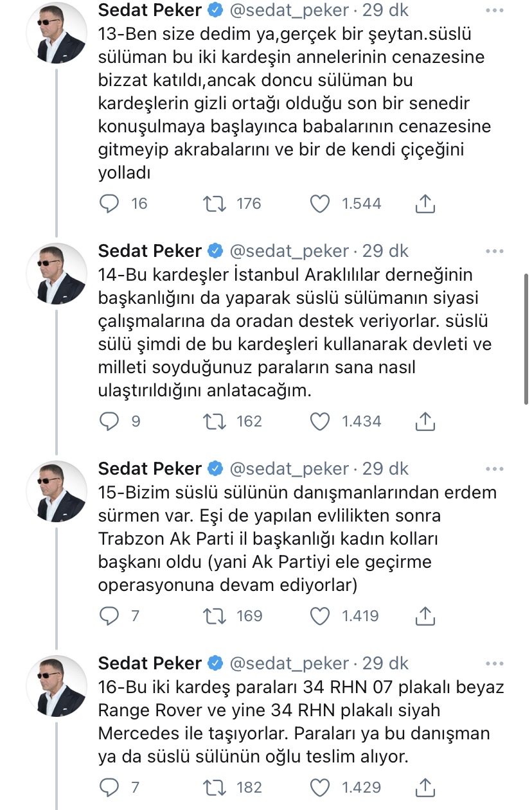Like the tweet with 1.419 likes
This screenshot has height=810, width=532.
point(320,616)
